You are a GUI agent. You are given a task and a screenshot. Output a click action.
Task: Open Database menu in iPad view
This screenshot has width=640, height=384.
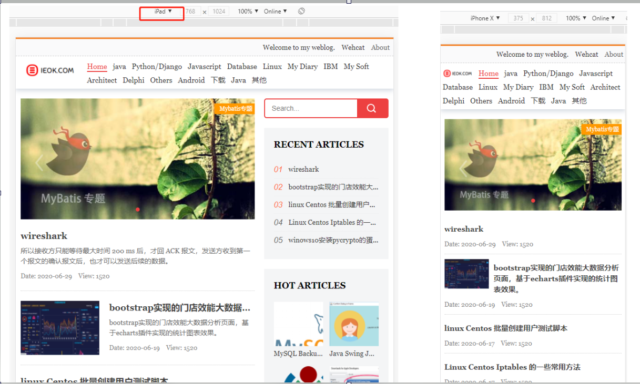point(242,67)
